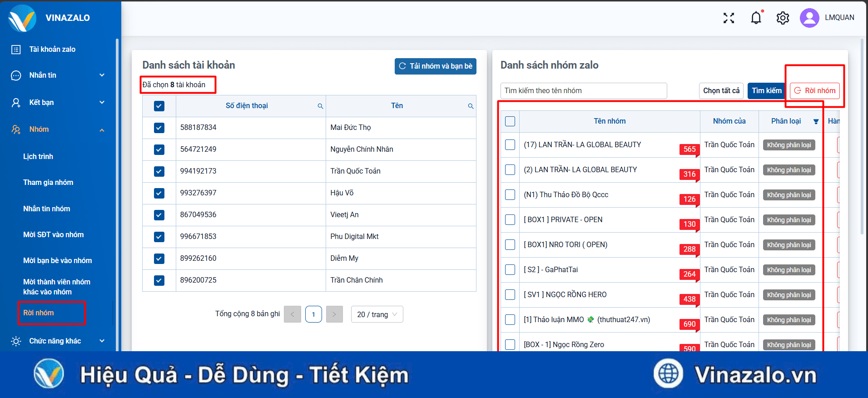Screen dimensions: 868x398
Task: Toggle fullscreen mode icon
Action: [729, 18]
